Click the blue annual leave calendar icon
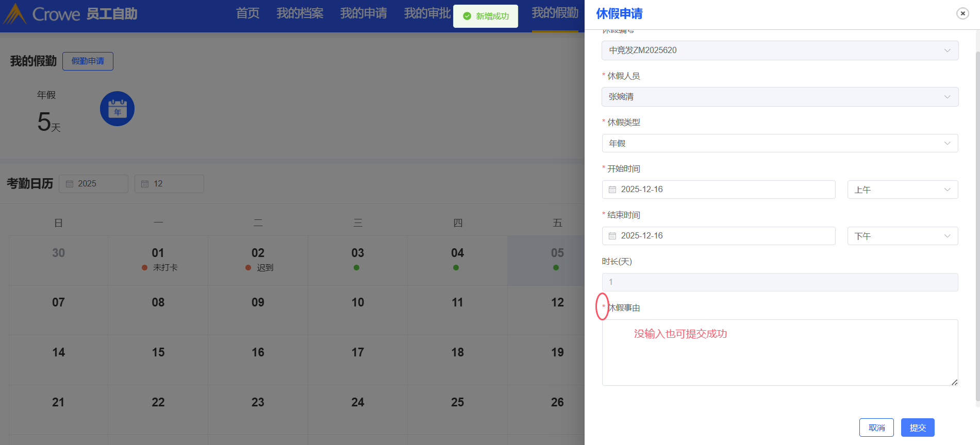The image size is (980, 445). 117,109
